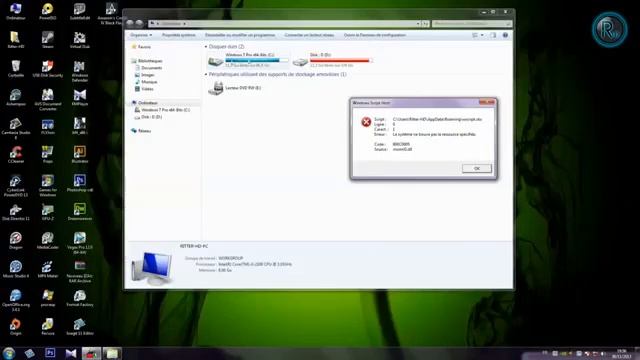
Task: Open USB Disk Security desktop shortcut
Action: click(47, 69)
